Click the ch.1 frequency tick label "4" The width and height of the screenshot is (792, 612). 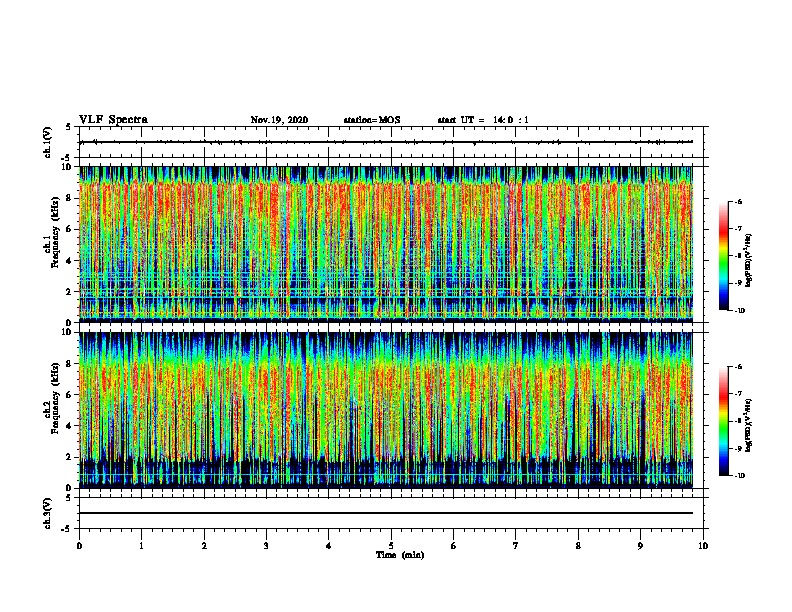(x=69, y=261)
